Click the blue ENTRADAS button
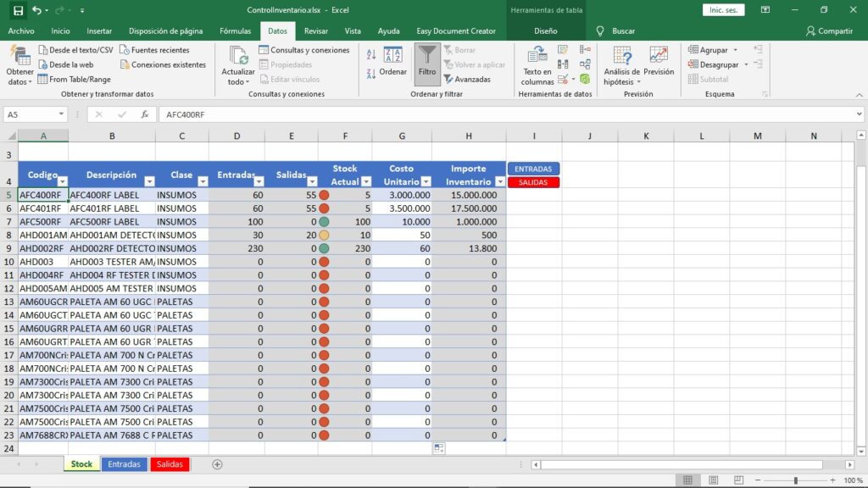The width and height of the screenshot is (868, 488). point(533,169)
